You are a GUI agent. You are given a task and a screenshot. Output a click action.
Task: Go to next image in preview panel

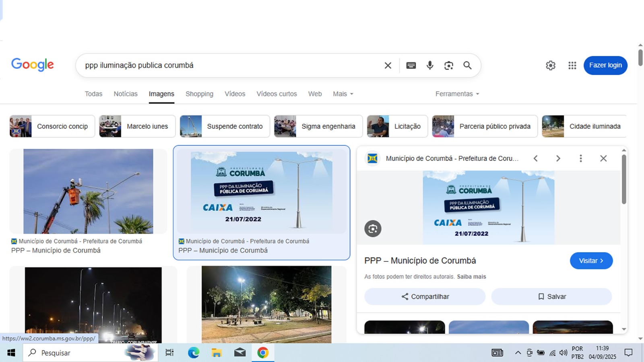click(558, 158)
